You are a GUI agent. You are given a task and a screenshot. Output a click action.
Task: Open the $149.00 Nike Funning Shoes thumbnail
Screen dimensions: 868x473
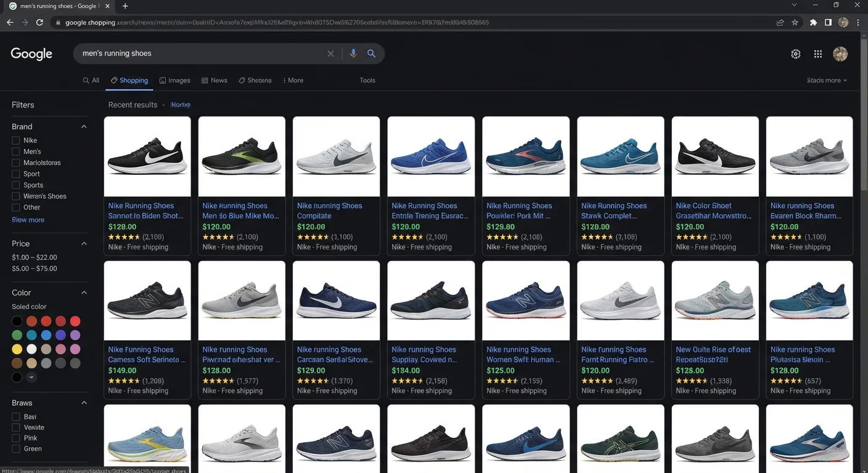pyautogui.click(x=147, y=301)
